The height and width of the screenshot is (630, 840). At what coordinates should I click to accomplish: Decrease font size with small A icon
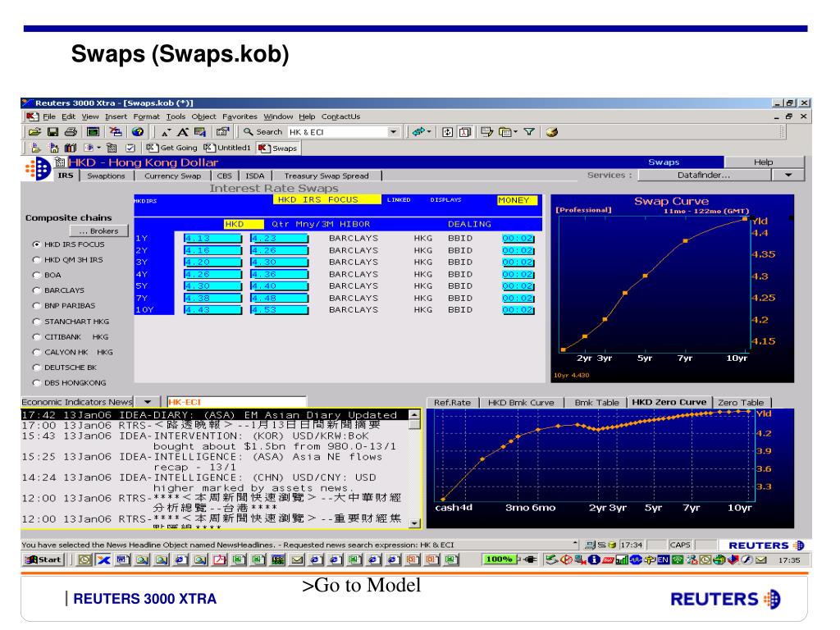click(166, 132)
